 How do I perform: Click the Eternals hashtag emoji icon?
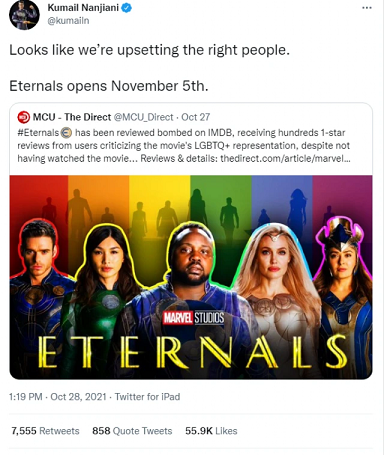67,133
